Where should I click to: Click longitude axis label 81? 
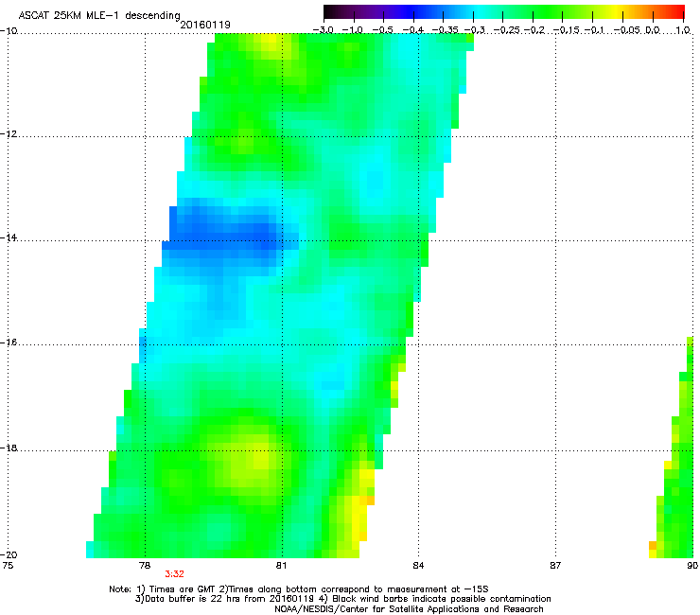coord(281,566)
